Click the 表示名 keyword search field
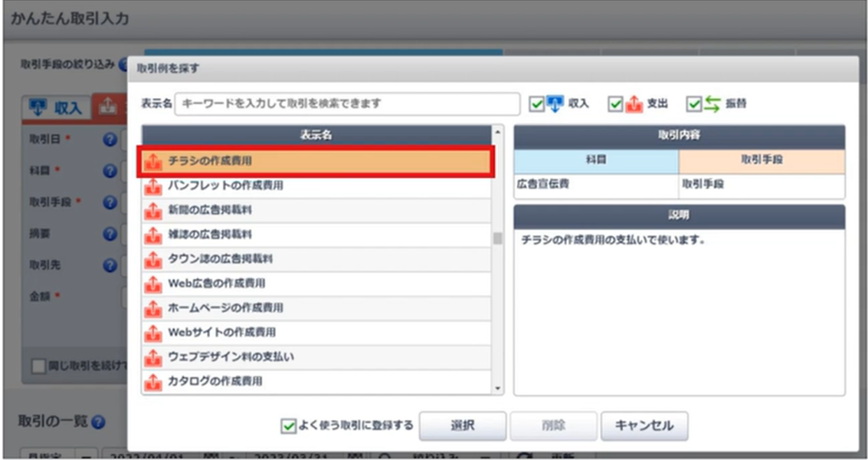The height and width of the screenshot is (460, 868). pyautogui.click(x=347, y=103)
